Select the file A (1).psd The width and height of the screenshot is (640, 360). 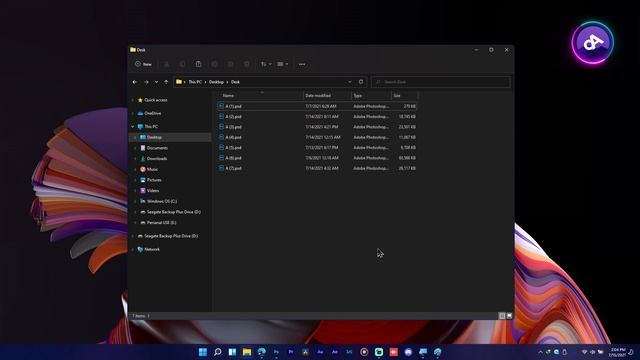(x=317, y=106)
